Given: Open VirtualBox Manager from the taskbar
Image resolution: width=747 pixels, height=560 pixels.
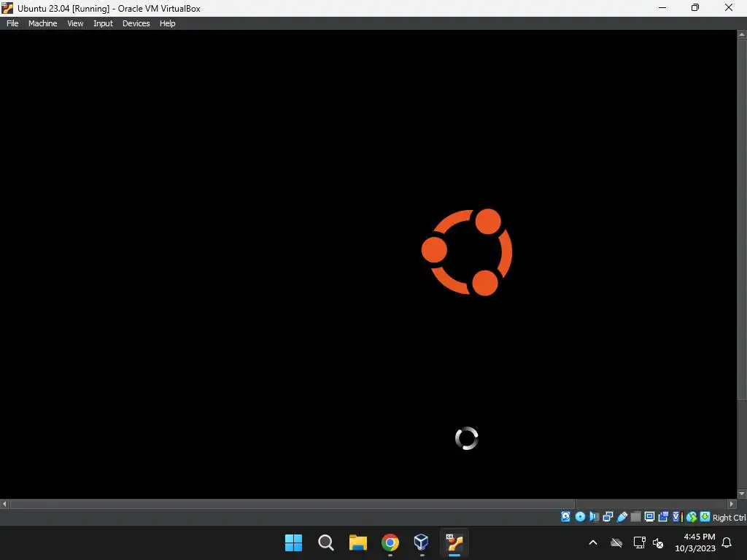Looking at the screenshot, I should [422, 542].
